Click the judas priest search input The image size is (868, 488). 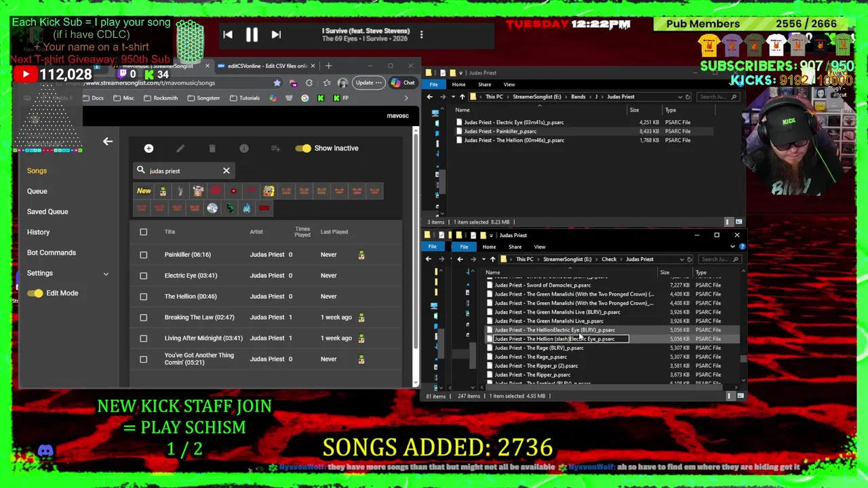pos(183,171)
